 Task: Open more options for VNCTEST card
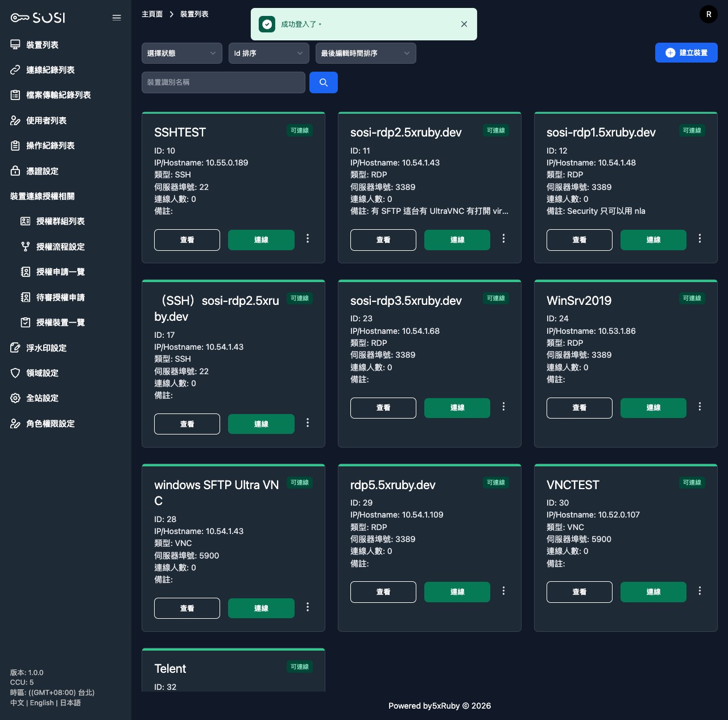tap(700, 591)
